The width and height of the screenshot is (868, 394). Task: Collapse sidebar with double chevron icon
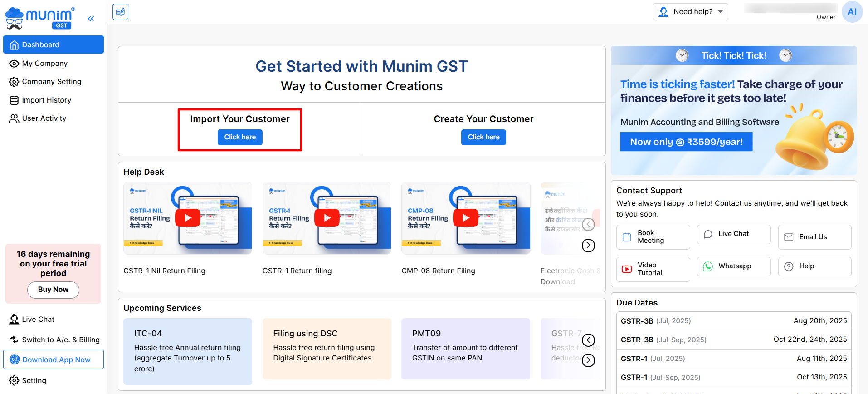91,19
